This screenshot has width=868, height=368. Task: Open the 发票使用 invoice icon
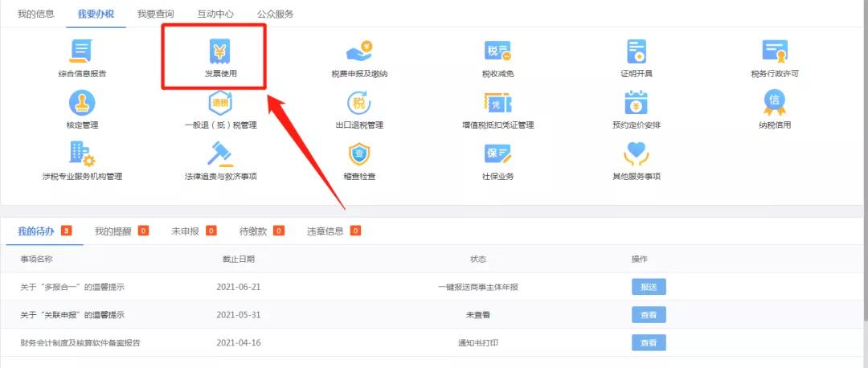(x=220, y=53)
